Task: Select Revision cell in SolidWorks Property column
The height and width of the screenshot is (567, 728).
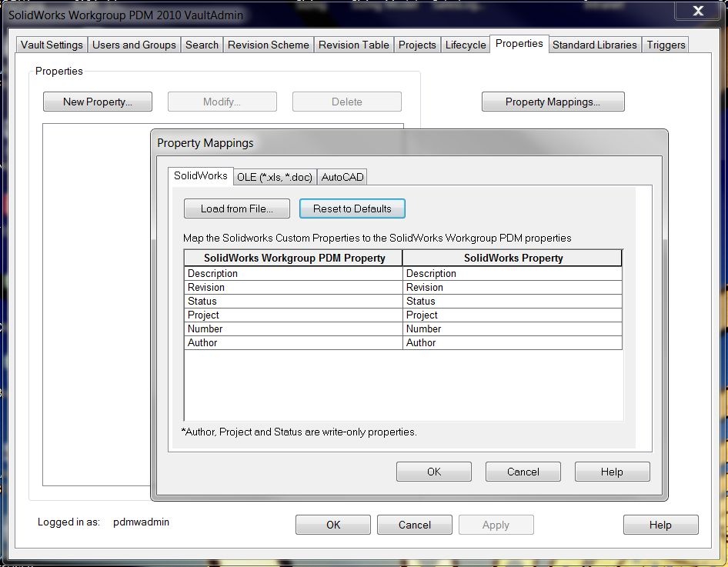Action: 513,287
